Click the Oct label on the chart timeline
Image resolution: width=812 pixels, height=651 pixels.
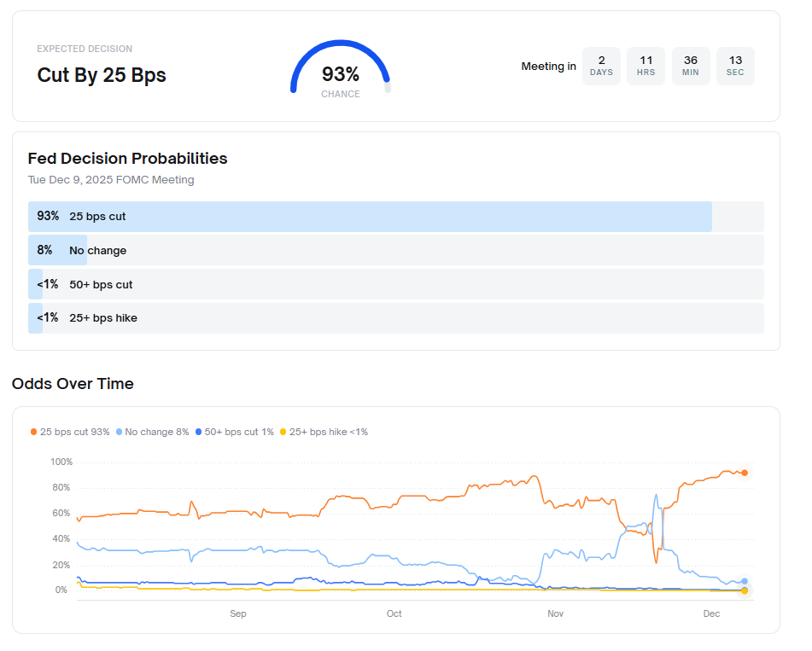[394, 614]
